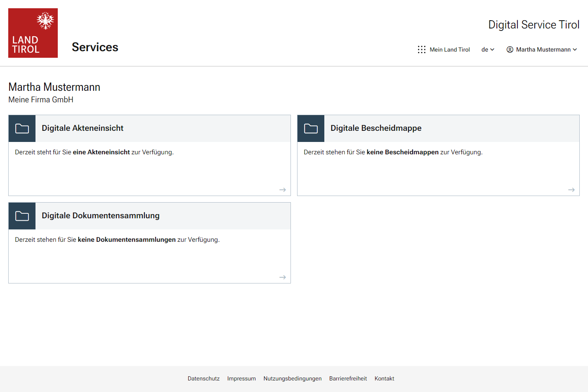The image size is (588, 392).
Task: Open the 'de' language dropdown
Action: tap(488, 50)
